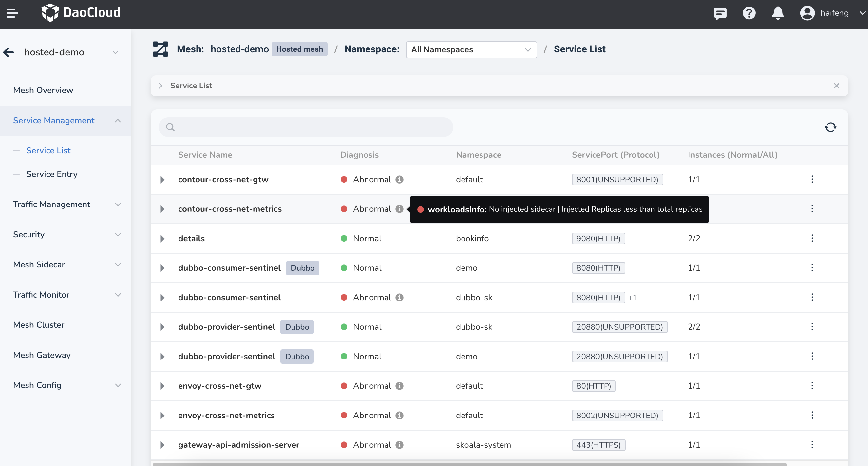Refresh the service list table
The image size is (868, 466).
830,127
